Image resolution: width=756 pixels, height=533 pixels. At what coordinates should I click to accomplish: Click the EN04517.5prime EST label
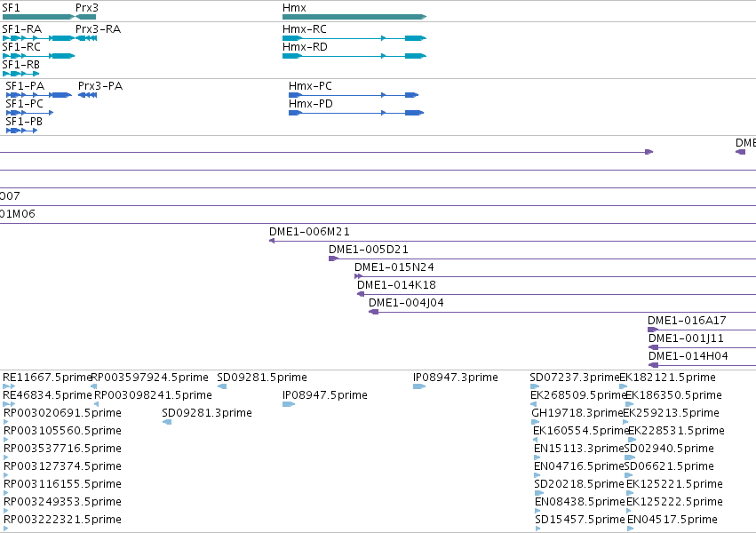672,521
